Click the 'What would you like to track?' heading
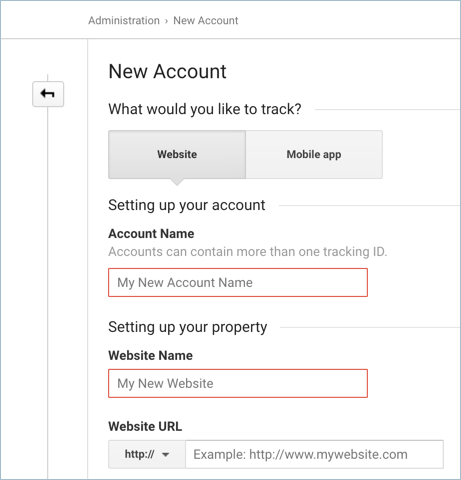This screenshot has height=480, width=461. 205,109
